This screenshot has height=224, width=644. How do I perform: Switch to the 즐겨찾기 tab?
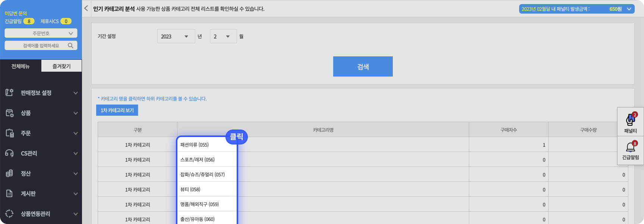(x=61, y=66)
